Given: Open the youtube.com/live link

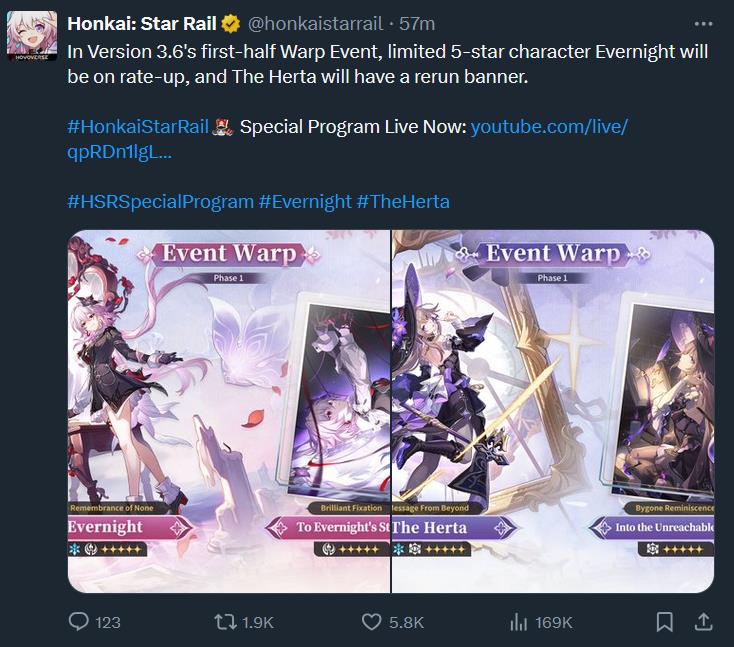Looking at the screenshot, I should pyautogui.click(x=347, y=139).
